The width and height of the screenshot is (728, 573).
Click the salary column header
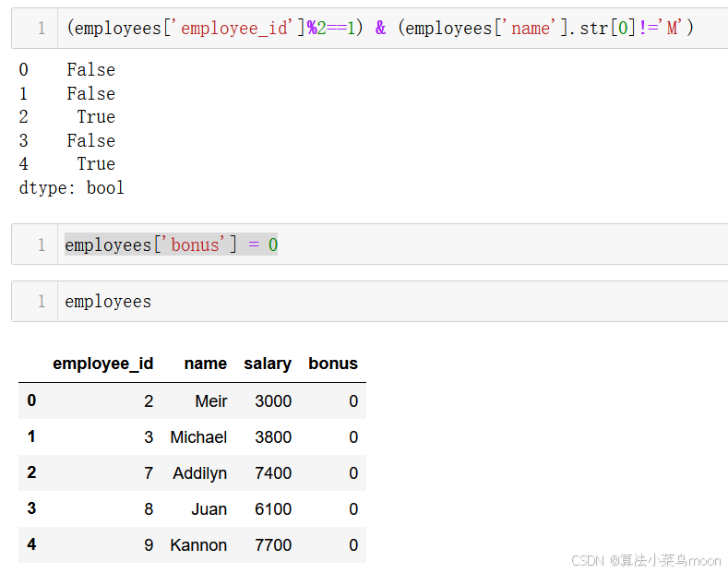pos(268,364)
